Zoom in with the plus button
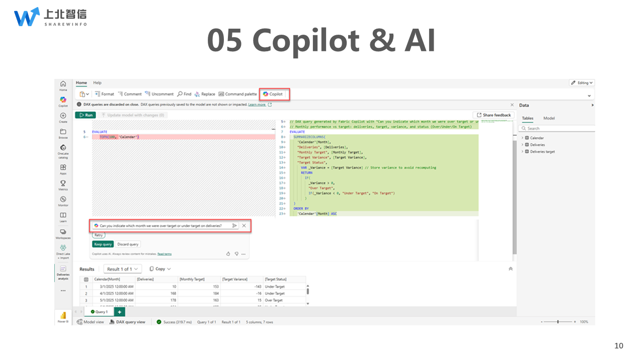This screenshot has width=644, height=362. (575, 322)
